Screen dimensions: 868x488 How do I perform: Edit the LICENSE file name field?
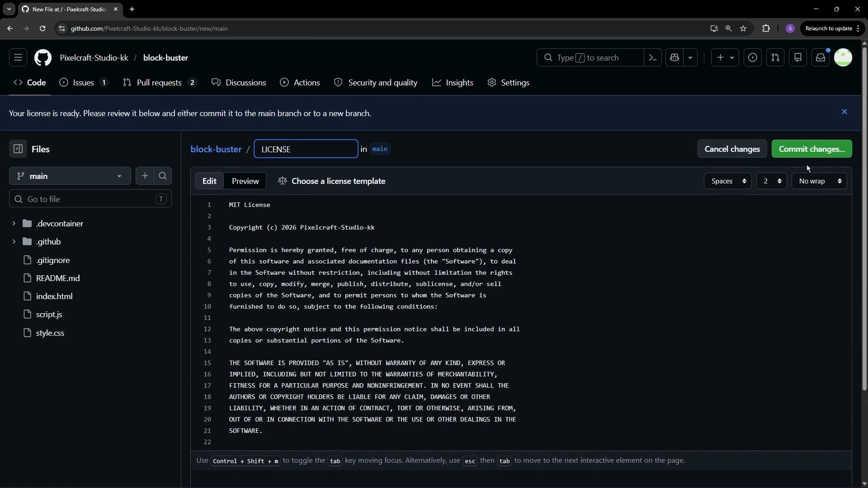(x=306, y=149)
